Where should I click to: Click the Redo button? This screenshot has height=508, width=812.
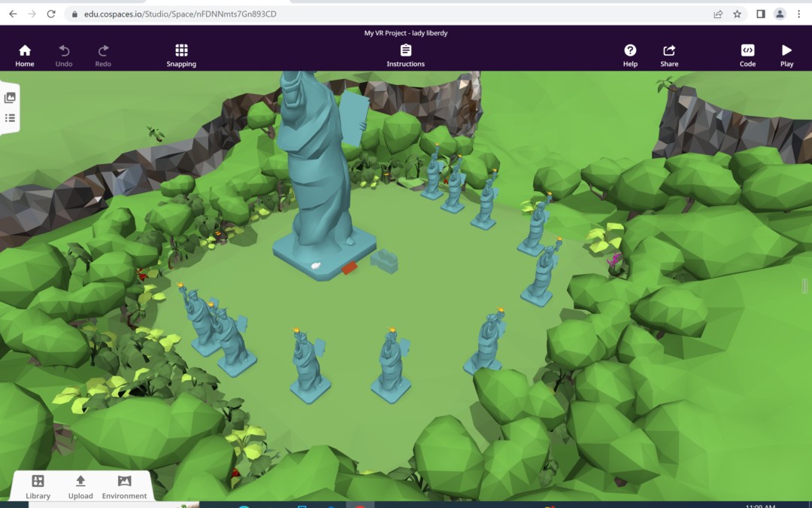point(103,56)
